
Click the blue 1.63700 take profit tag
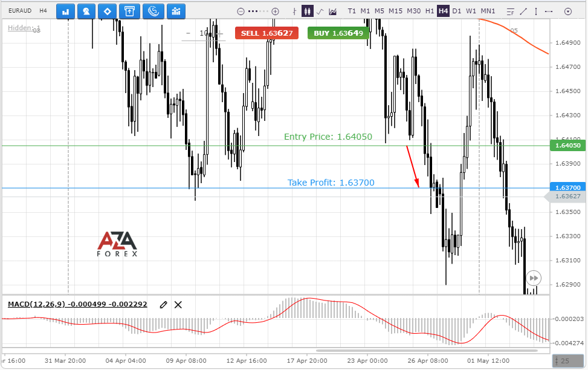click(567, 187)
